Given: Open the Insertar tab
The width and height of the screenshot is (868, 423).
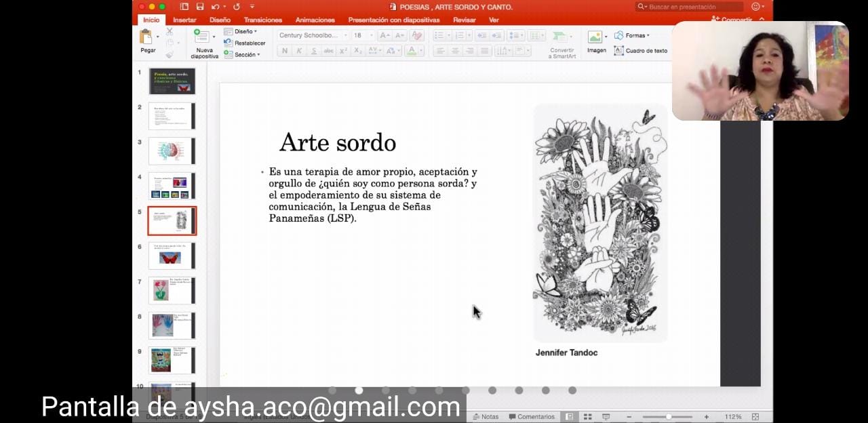Looking at the screenshot, I should pos(184,20).
